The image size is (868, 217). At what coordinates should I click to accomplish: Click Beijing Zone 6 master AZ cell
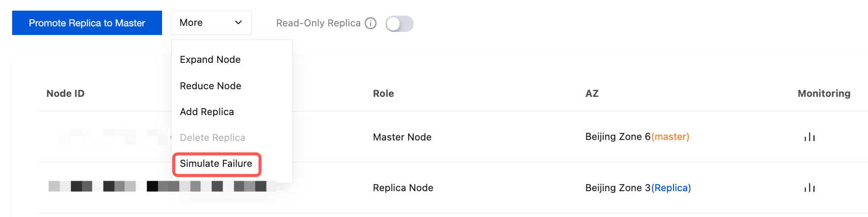tap(637, 137)
